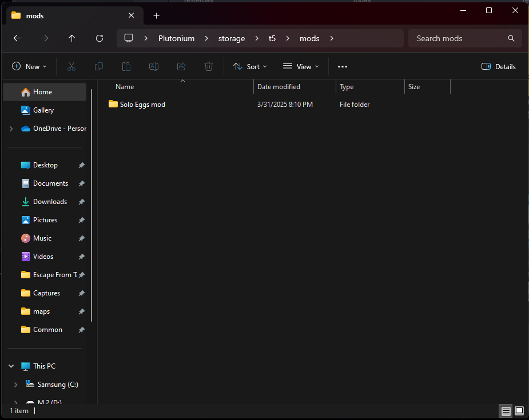Open the New dropdown menu

pyautogui.click(x=29, y=66)
